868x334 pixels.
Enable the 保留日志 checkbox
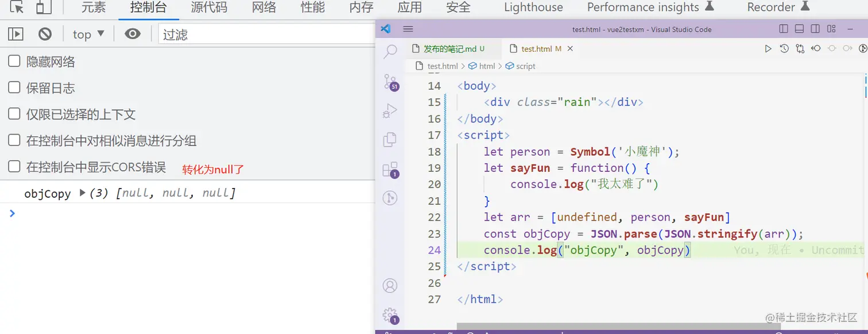point(14,88)
